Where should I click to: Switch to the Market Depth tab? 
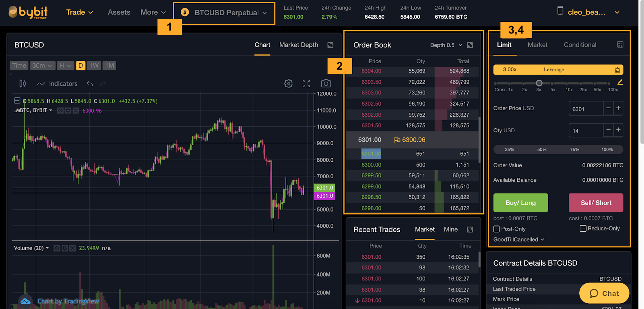(x=299, y=45)
